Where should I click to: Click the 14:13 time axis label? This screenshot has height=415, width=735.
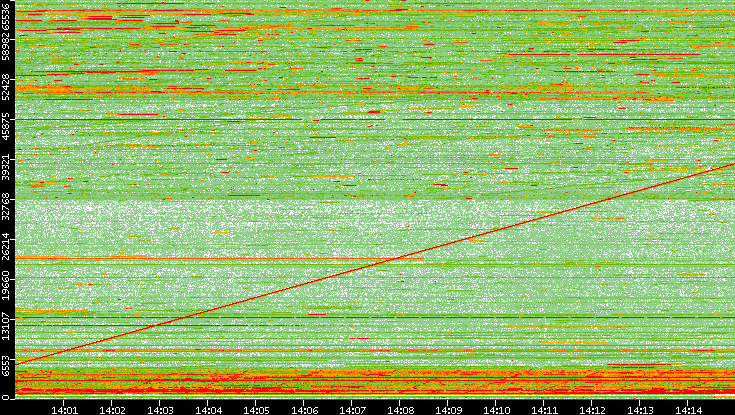pos(640,410)
